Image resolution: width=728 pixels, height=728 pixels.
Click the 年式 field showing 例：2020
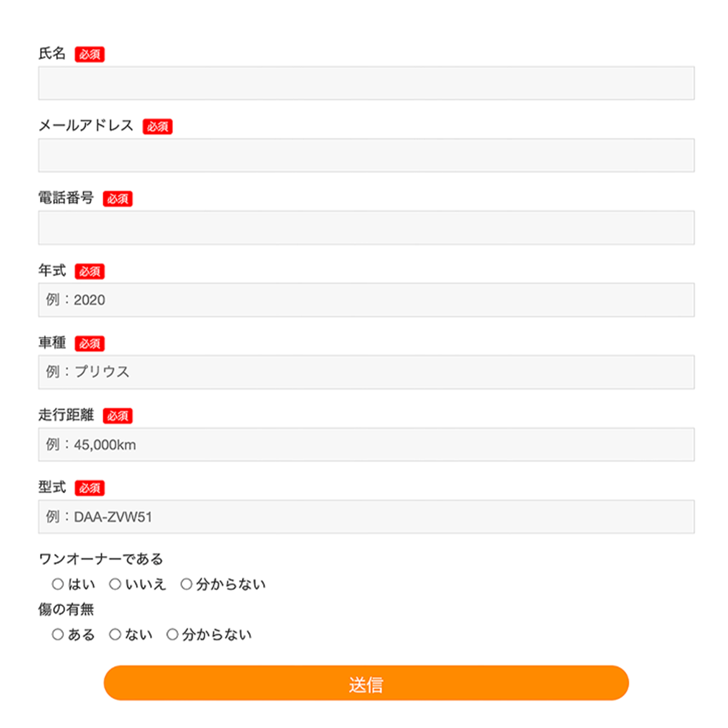tap(366, 300)
